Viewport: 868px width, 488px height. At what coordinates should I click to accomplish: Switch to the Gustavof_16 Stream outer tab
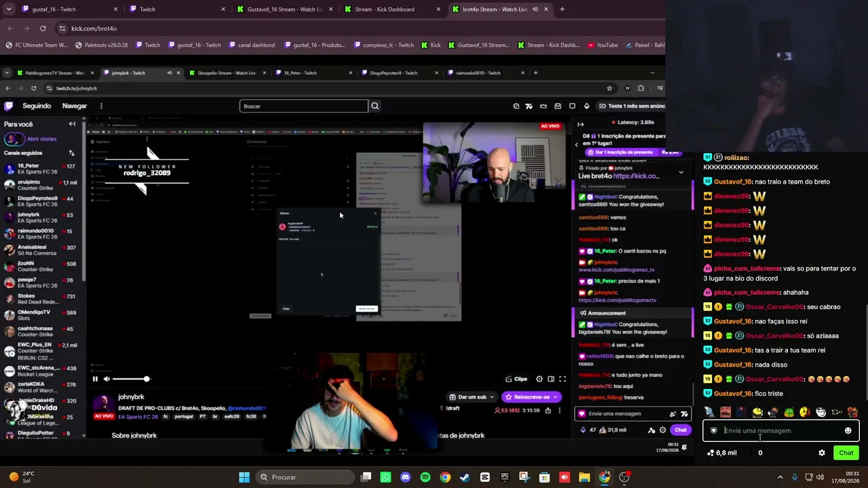click(284, 9)
